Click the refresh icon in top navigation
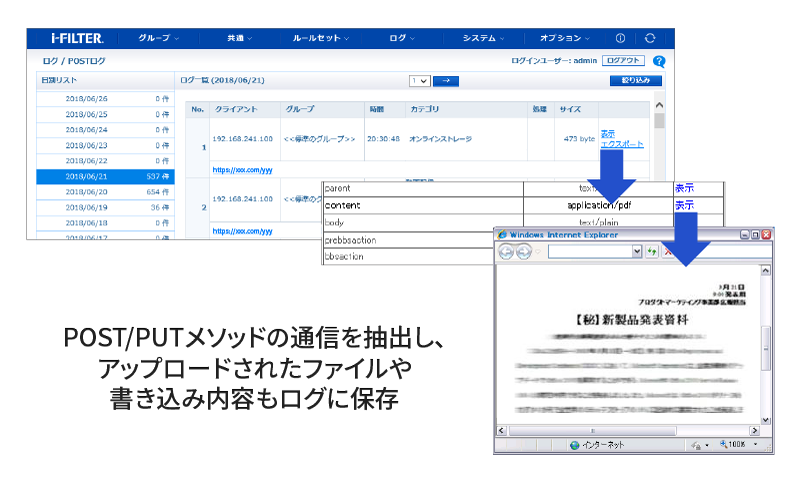Viewport: 800px width, 482px height. (649, 38)
